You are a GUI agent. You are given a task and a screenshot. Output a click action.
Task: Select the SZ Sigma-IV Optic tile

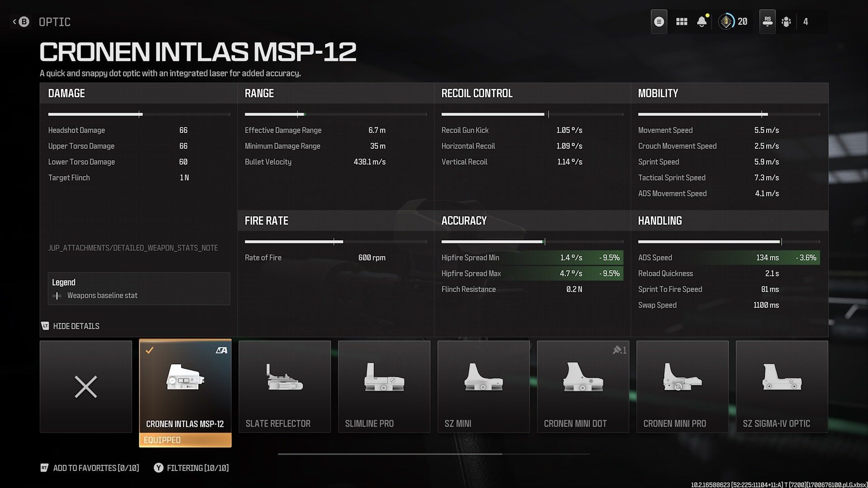point(782,387)
